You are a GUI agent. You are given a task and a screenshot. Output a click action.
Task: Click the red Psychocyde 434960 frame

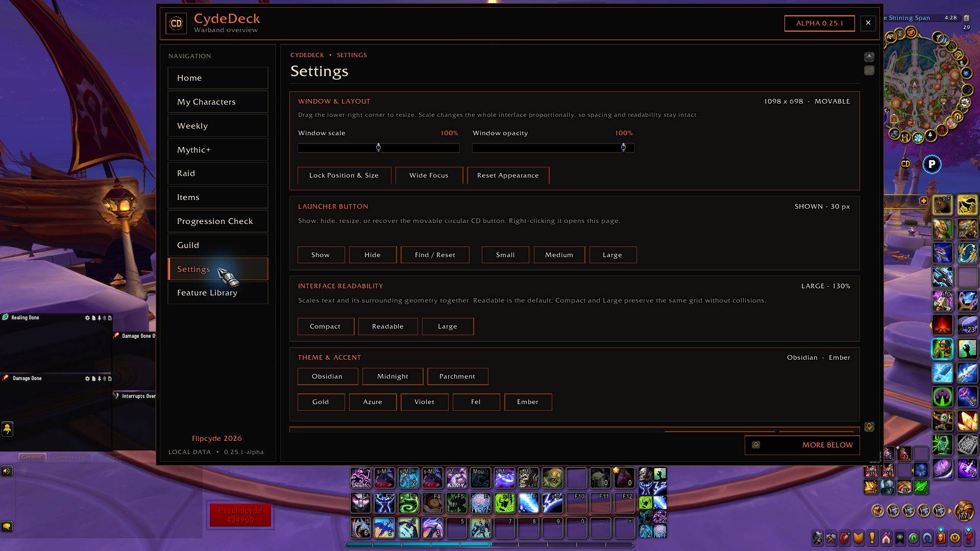click(x=240, y=515)
